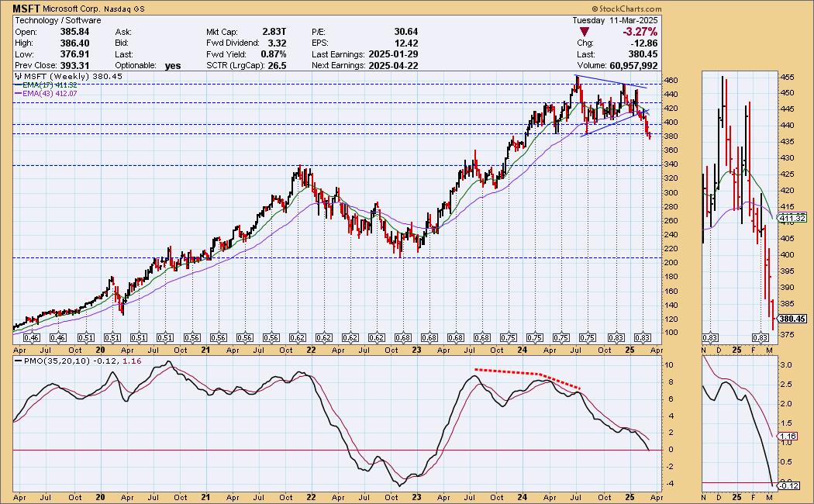The width and height of the screenshot is (814, 504).
Task: Click the purple EMA(43) legend line swatch
Action: [19, 93]
